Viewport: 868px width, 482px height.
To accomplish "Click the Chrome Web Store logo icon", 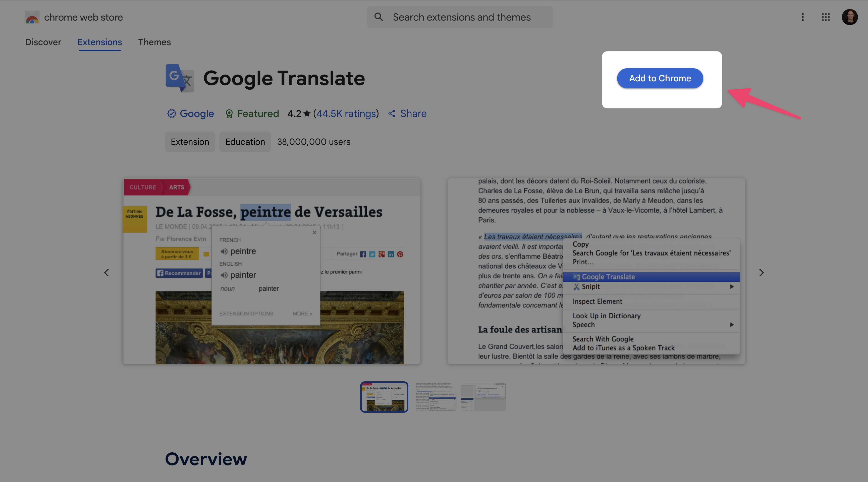I will [32, 17].
